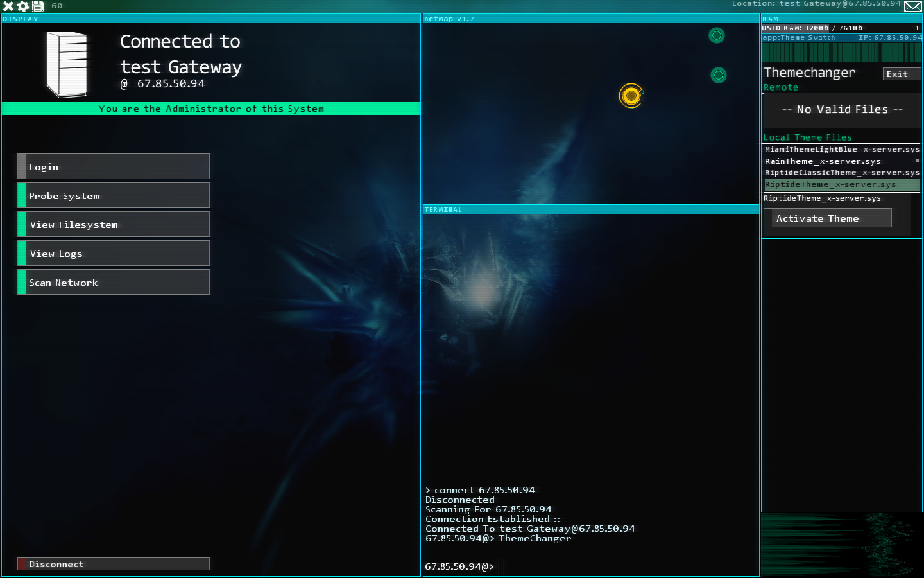Run Scan Network
Image resolution: width=924 pixels, height=578 pixels.
point(114,282)
